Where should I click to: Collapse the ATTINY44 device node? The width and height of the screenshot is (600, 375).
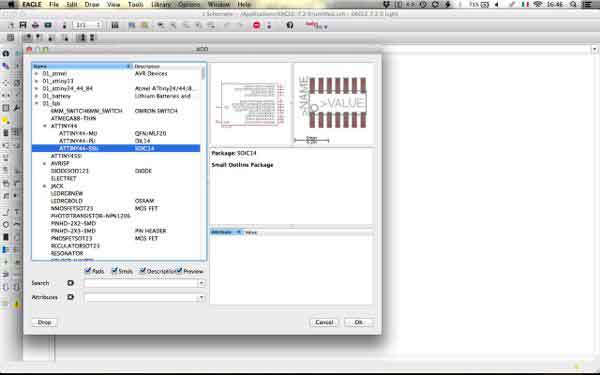44,126
